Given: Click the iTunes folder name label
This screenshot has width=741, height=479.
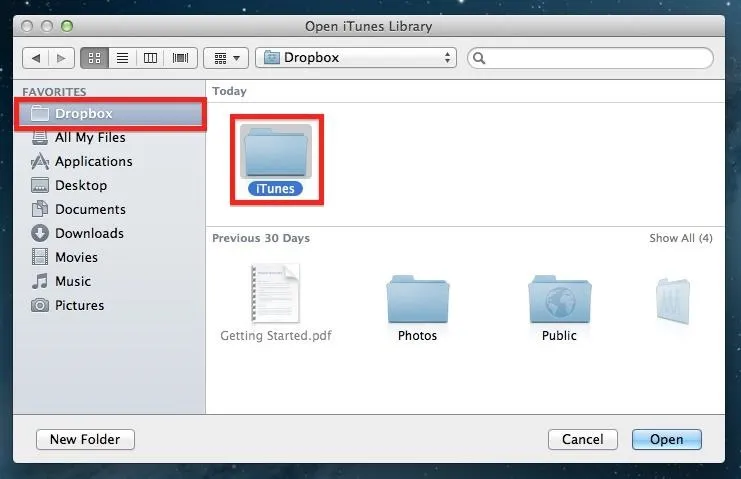Looking at the screenshot, I should pos(275,189).
